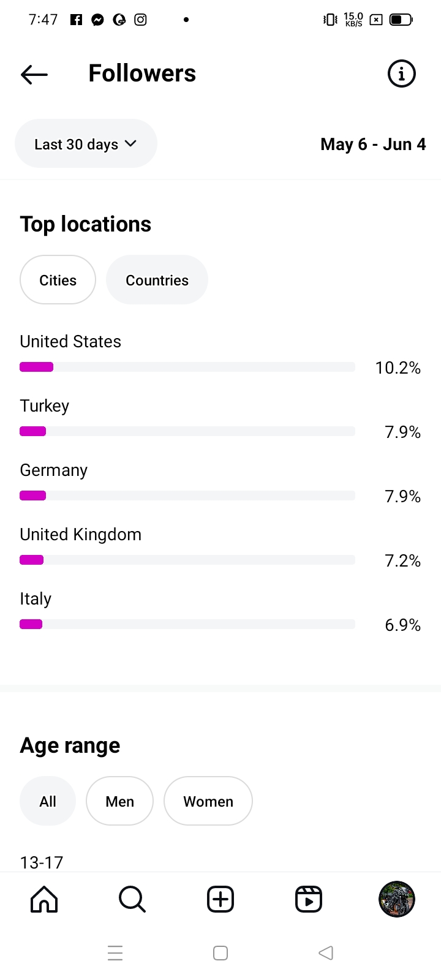Go back using the arrow icon
The width and height of the screenshot is (441, 980).
pos(34,74)
